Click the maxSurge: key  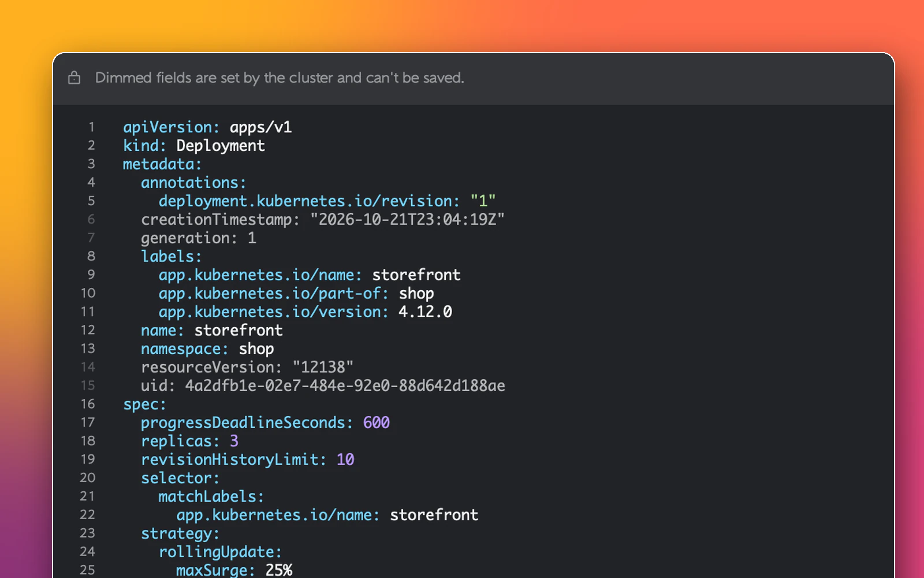(x=216, y=571)
